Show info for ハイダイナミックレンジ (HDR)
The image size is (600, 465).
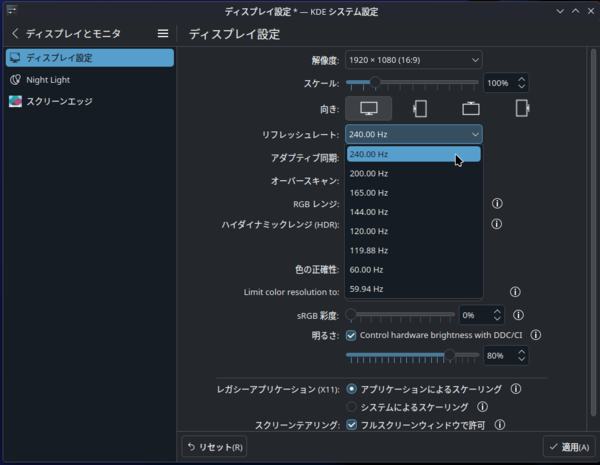click(x=497, y=224)
